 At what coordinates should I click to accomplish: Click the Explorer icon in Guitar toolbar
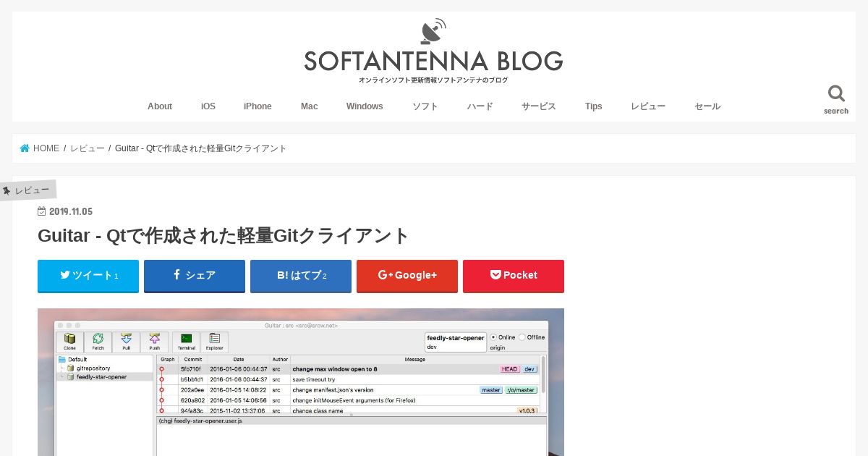214,342
